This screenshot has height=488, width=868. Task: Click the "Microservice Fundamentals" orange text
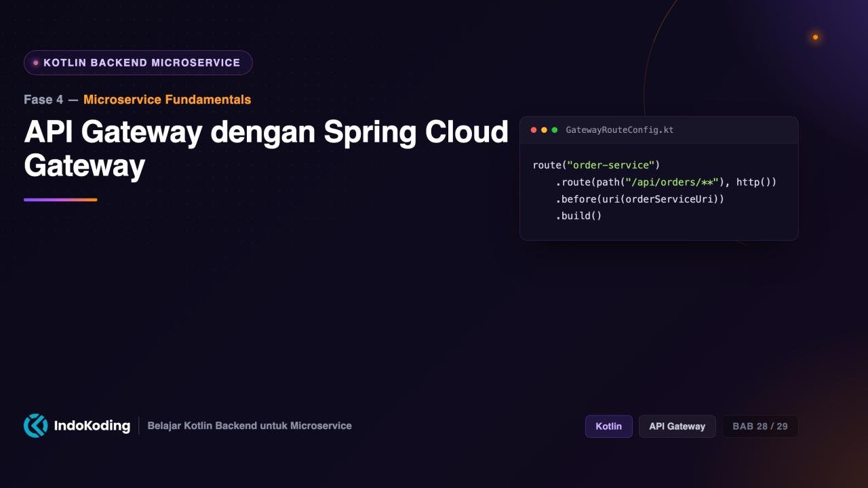click(167, 100)
